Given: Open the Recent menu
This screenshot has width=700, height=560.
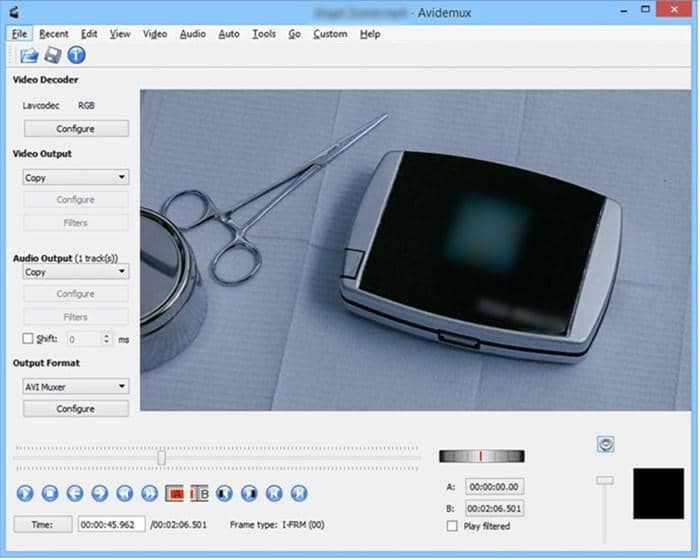Looking at the screenshot, I should 54,34.
